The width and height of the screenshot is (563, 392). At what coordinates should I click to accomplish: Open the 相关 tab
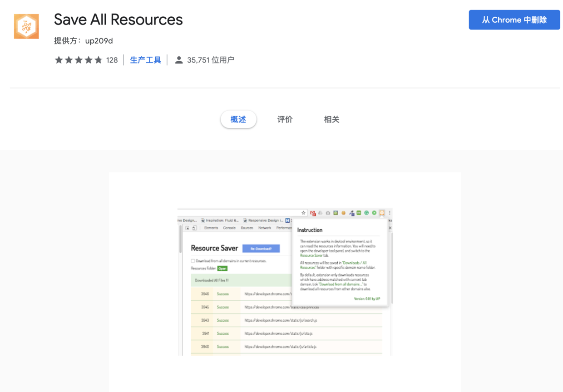click(331, 119)
